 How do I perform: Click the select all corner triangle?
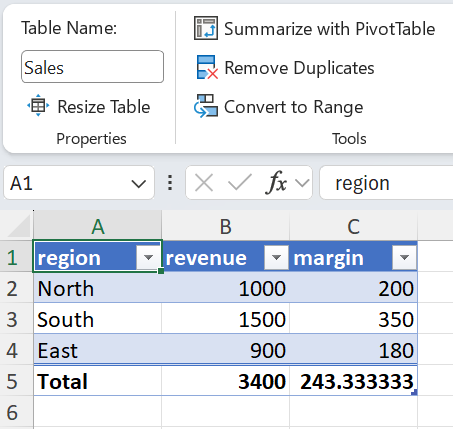19,226
